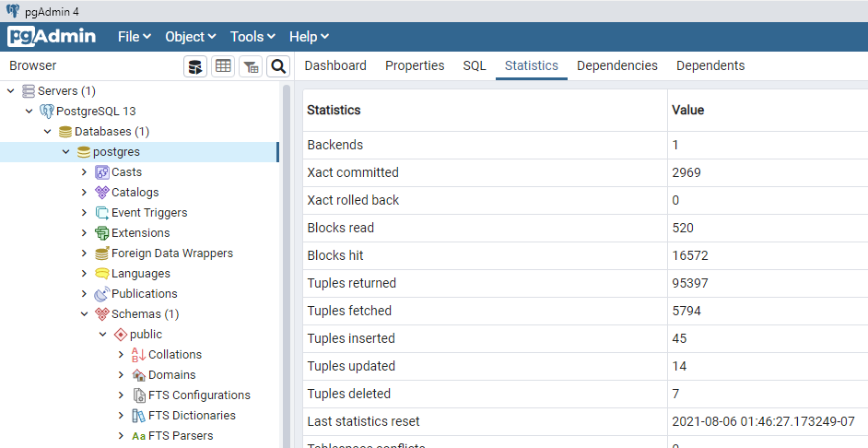This screenshot has width=868, height=448.
Task: Click the Catalogs node icon
Action: [102, 192]
